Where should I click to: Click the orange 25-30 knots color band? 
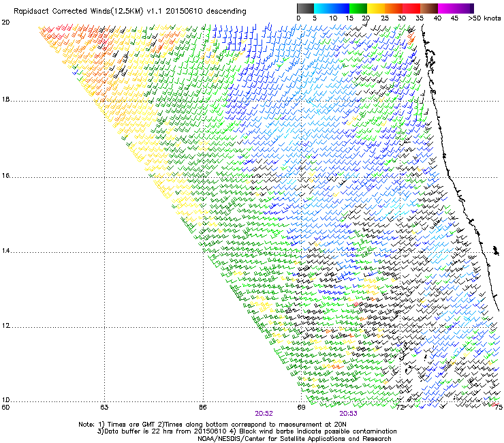[x=394, y=8]
